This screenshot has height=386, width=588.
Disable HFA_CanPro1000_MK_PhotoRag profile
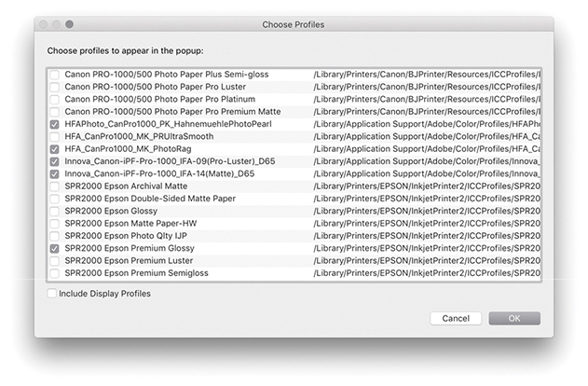tap(54, 149)
